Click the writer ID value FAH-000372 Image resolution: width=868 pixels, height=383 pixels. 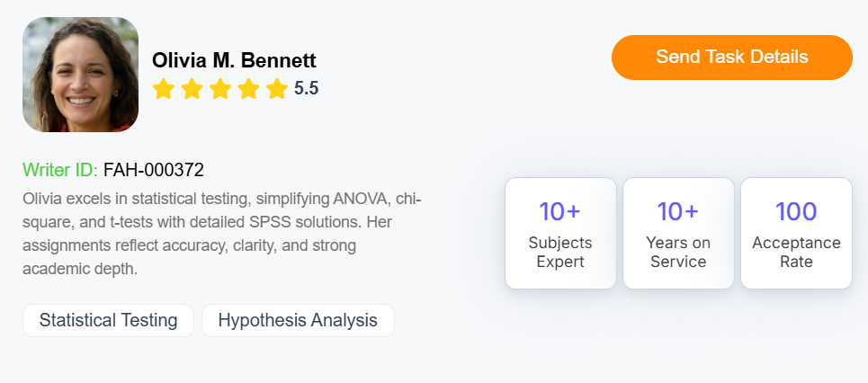(154, 169)
